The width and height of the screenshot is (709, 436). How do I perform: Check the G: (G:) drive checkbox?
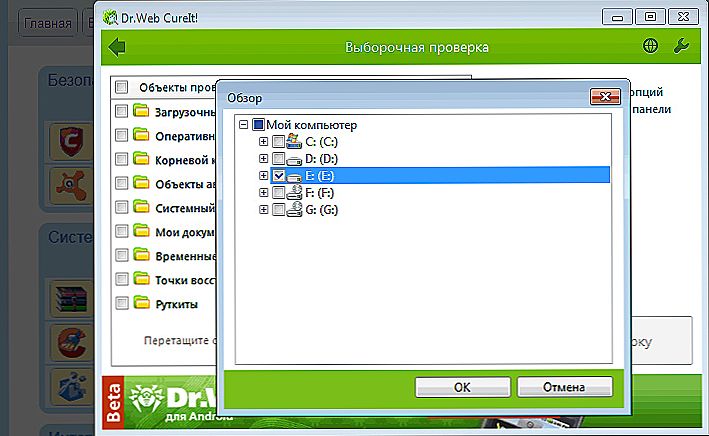pyautogui.click(x=279, y=209)
